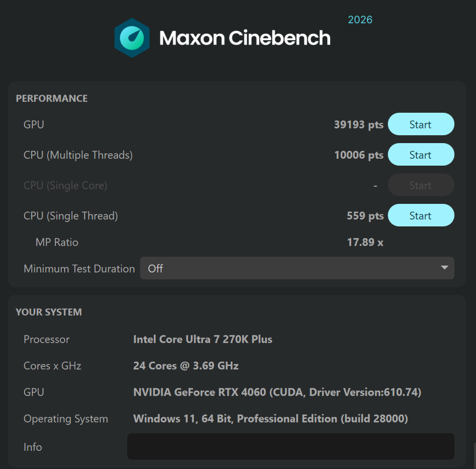Viewport: 476px width, 469px height.
Task: Select the 559 pts single-thread score
Action: [365, 216]
